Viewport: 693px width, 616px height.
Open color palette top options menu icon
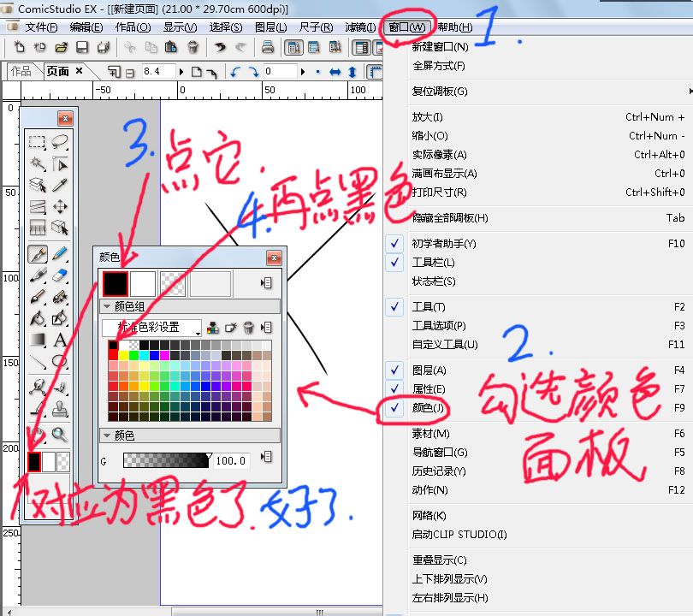point(266,283)
